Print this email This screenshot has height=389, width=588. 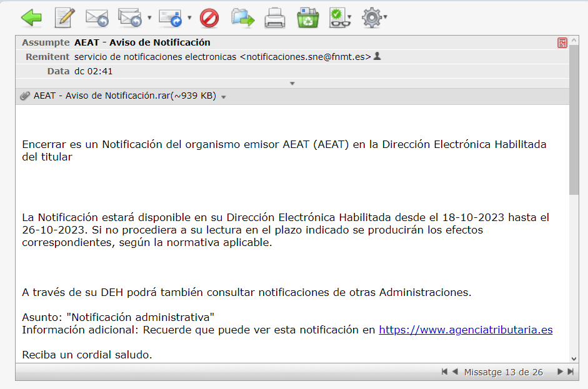275,18
